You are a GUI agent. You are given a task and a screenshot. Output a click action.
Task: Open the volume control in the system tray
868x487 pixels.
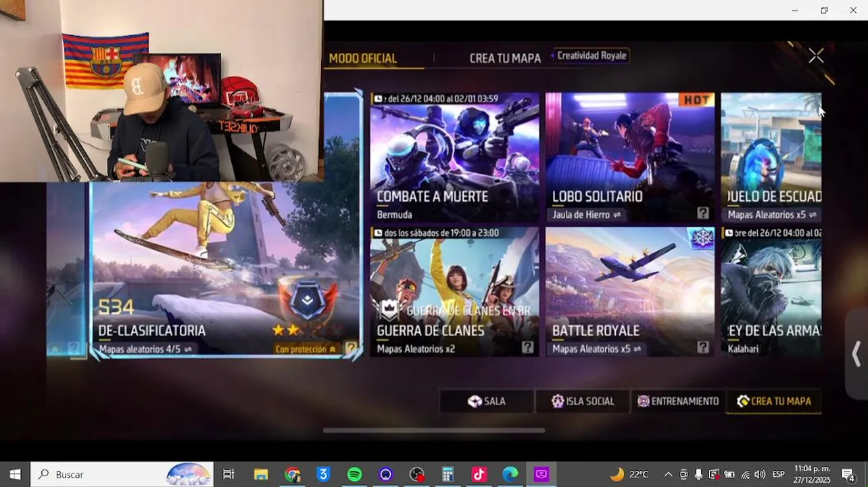[760, 474]
